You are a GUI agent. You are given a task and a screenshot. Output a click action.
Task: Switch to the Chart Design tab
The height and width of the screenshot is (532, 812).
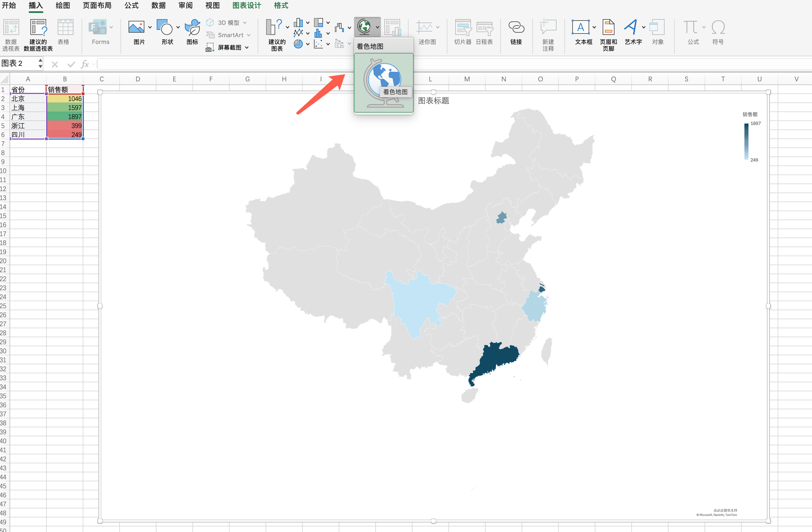[x=246, y=5]
